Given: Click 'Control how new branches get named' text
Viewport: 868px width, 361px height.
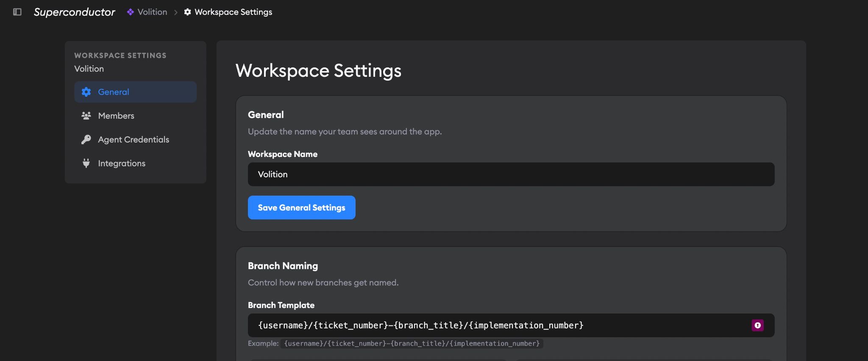Looking at the screenshot, I should click(x=323, y=283).
